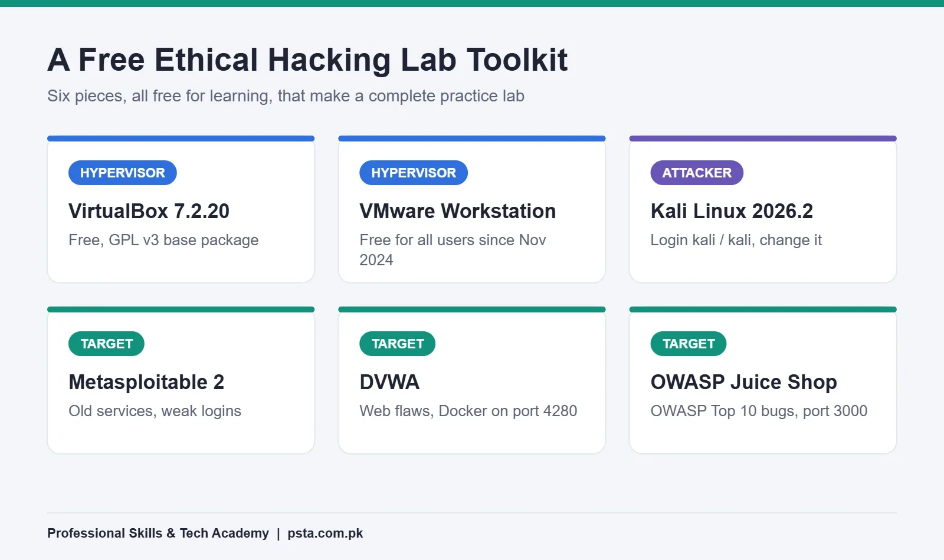Click the purple ATTACKER badge
944x560 pixels.
click(x=697, y=173)
